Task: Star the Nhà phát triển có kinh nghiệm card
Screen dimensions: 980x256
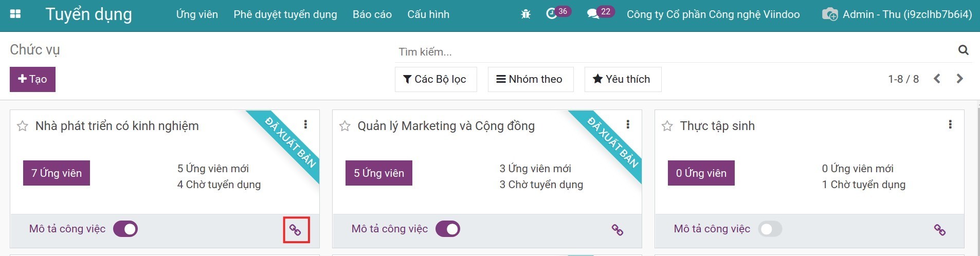Action: [x=23, y=126]
